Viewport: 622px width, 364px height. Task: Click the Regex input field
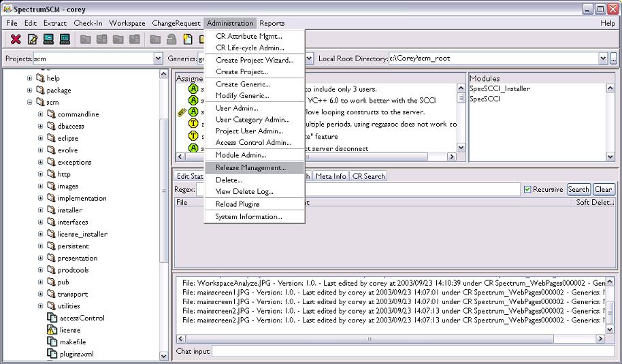point(358,190)
